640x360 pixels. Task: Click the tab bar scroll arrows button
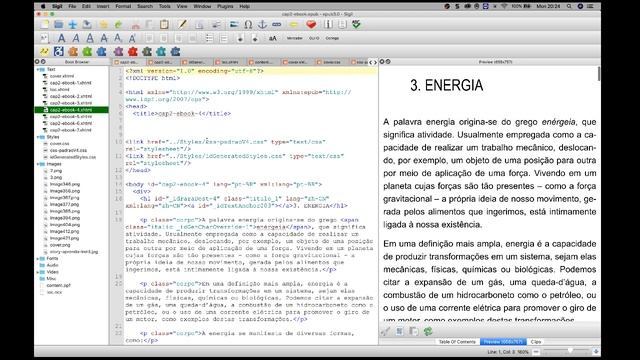pyautogui.click(x=373, y=62)
